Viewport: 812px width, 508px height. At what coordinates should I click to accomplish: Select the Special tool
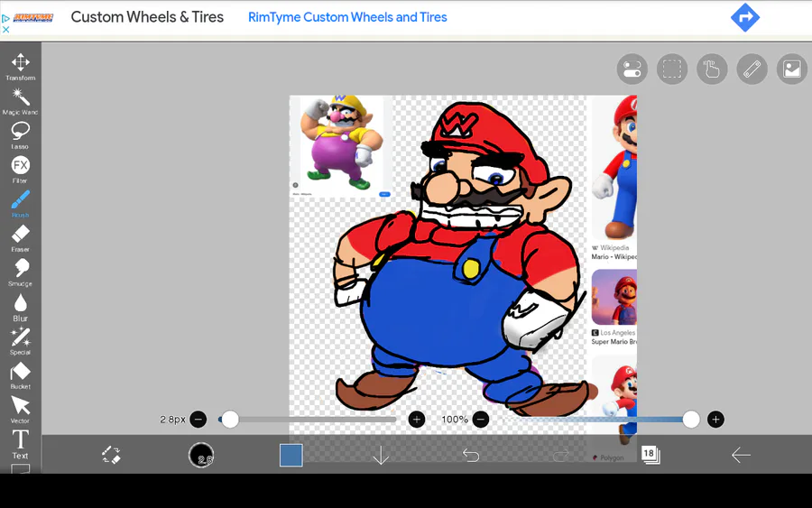(x=20, y=341)
